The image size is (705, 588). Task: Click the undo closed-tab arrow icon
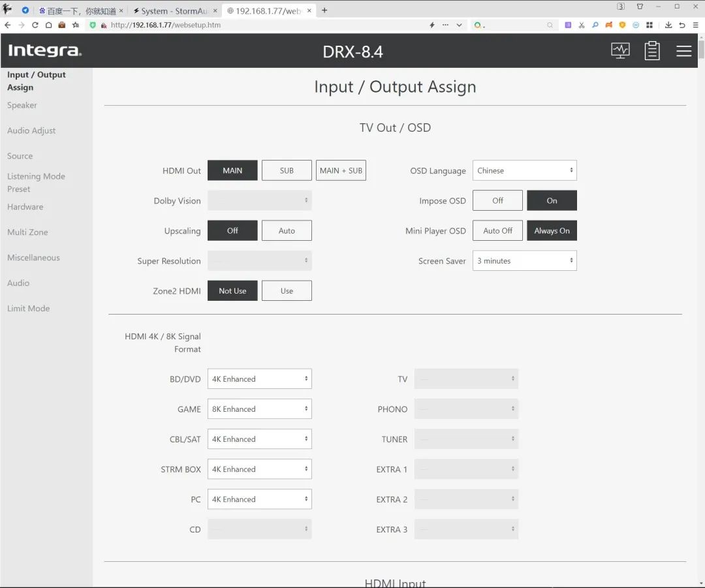(x=682, y=25)
